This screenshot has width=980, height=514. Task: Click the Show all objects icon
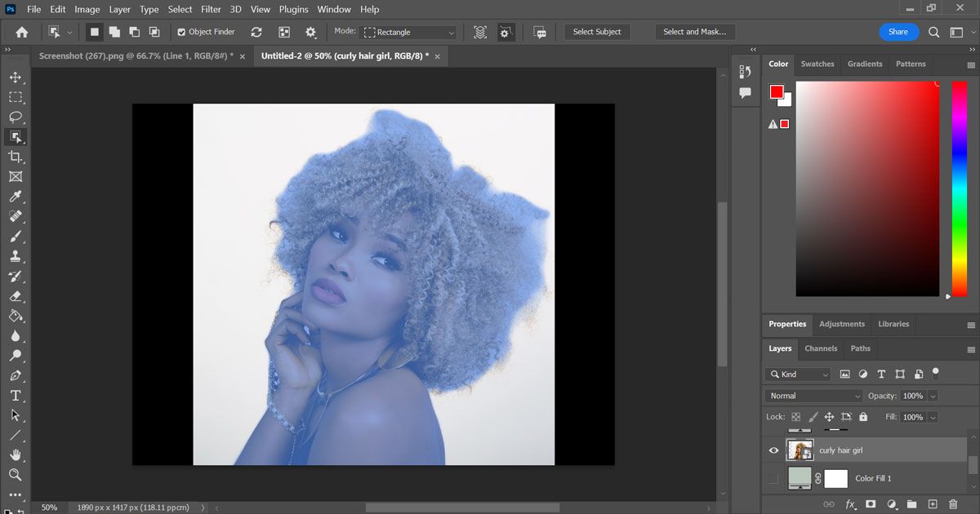pyautogui.click(x=284, y=32)
